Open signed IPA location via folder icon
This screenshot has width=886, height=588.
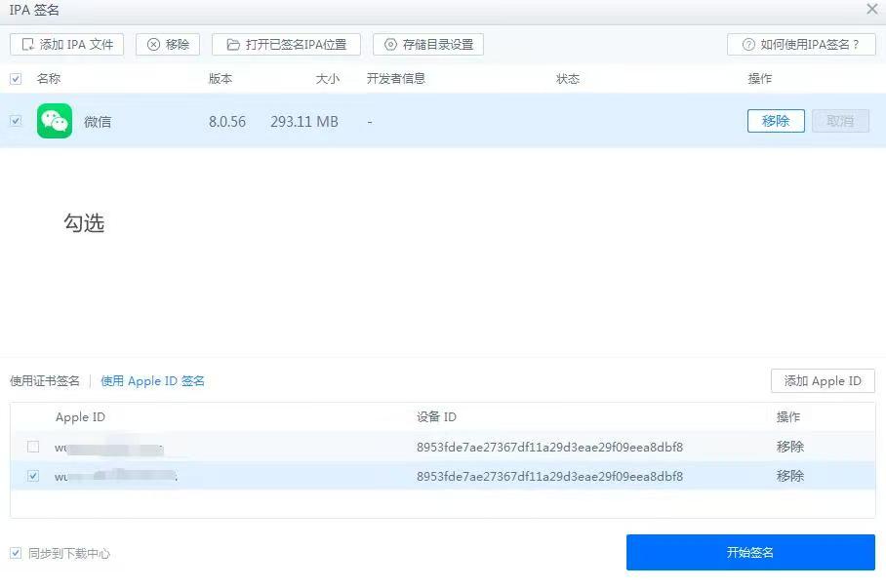point(233,43)
